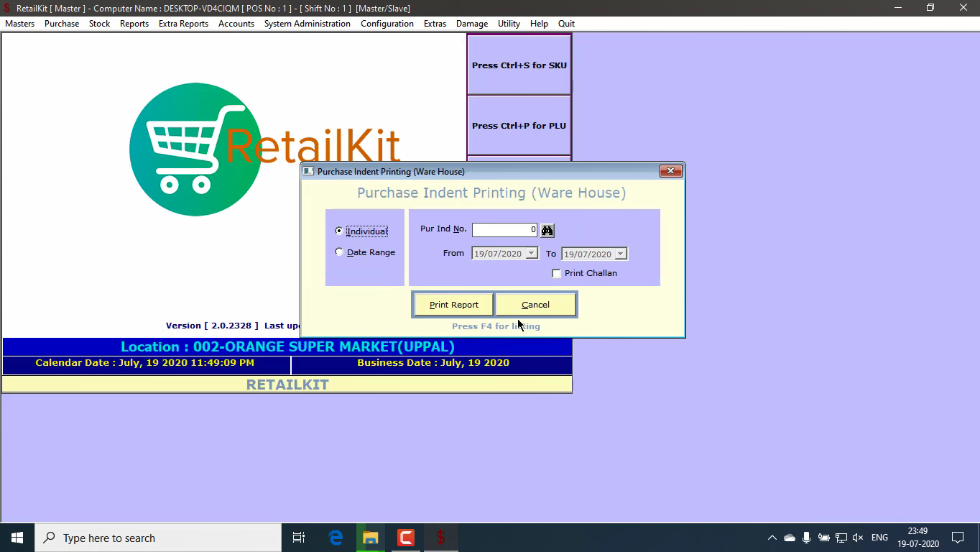Open the Windows Start menu

click(x=17, y=538)
